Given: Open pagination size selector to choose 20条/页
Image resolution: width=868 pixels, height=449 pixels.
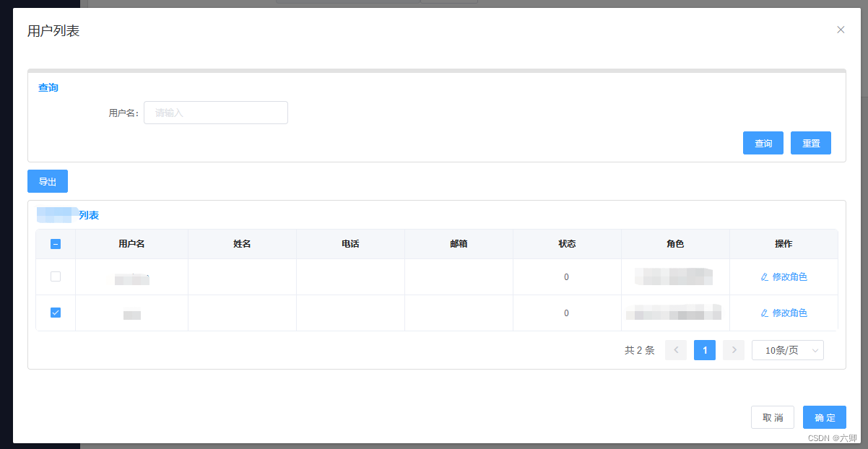Looking at the screenshot, I should [x=788, y=349].
